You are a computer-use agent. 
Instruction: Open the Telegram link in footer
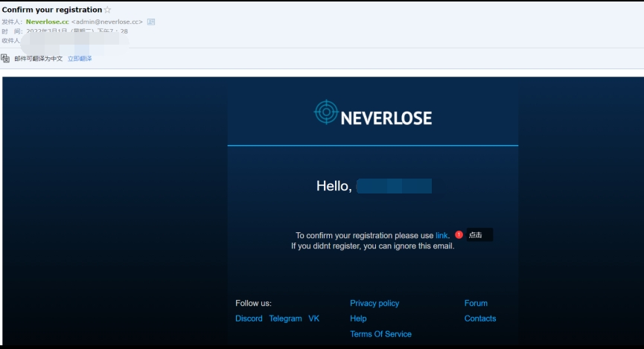point(285,318)
